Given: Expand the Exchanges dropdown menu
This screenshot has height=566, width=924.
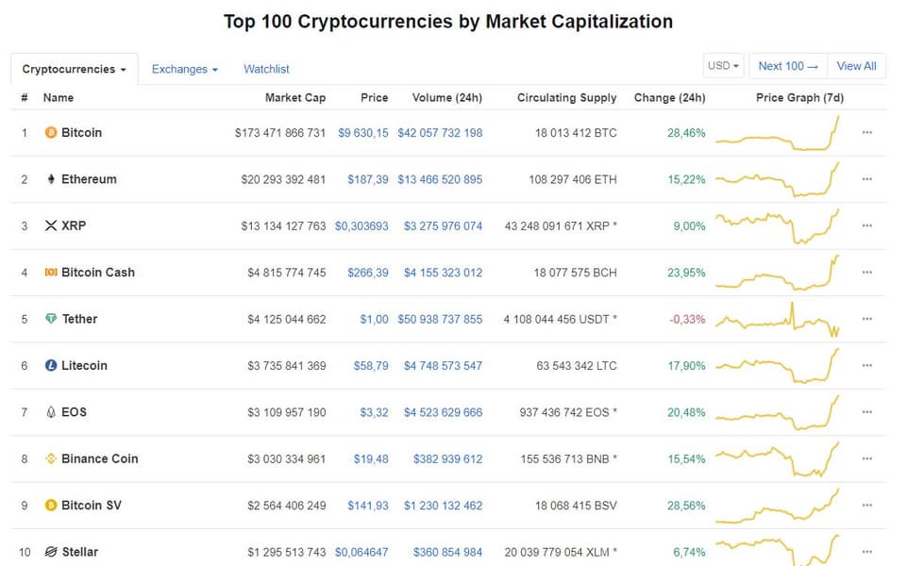Looking at the screenshot, I should tap(184, 69).
